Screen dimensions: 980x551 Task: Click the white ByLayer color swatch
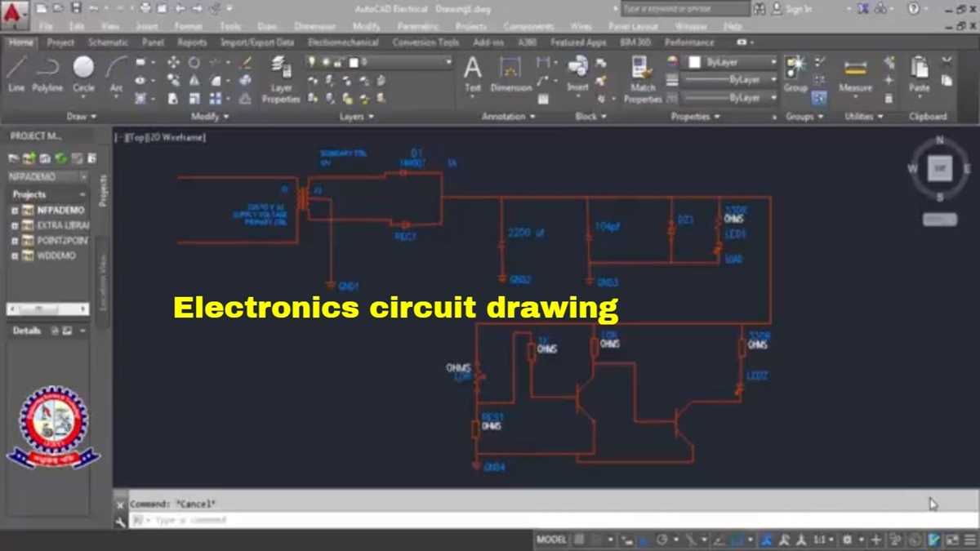click(x=694, y=62)
